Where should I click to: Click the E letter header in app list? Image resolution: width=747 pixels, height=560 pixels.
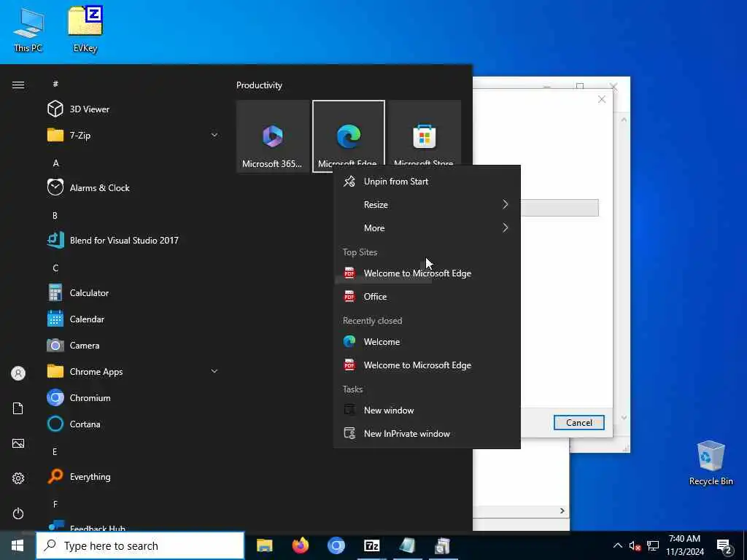[55, 451]
